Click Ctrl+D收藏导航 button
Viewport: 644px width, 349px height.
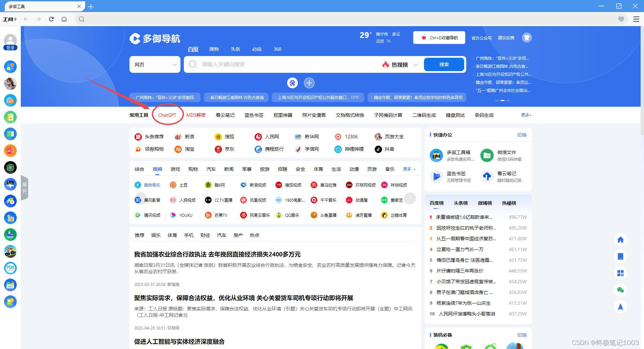(x=439, y=38)
